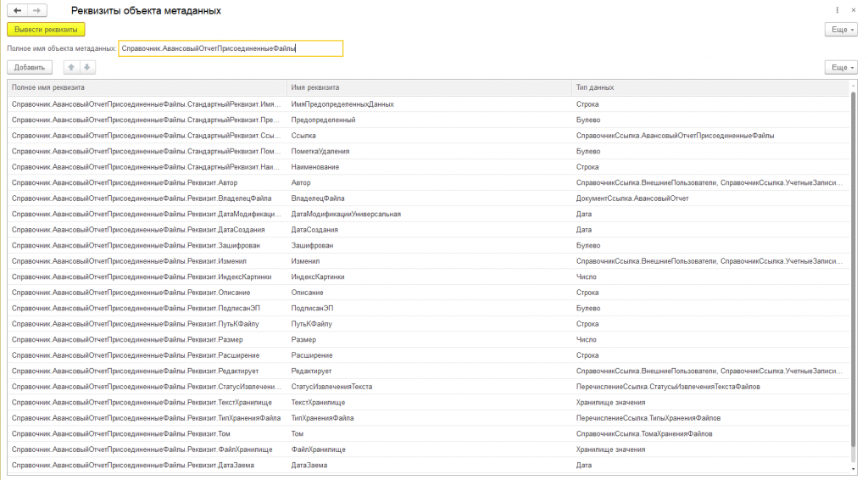Select the ТекстХранилище name cell
The height and width of the screenshot is (480, 868).
[x=429, y=403]
